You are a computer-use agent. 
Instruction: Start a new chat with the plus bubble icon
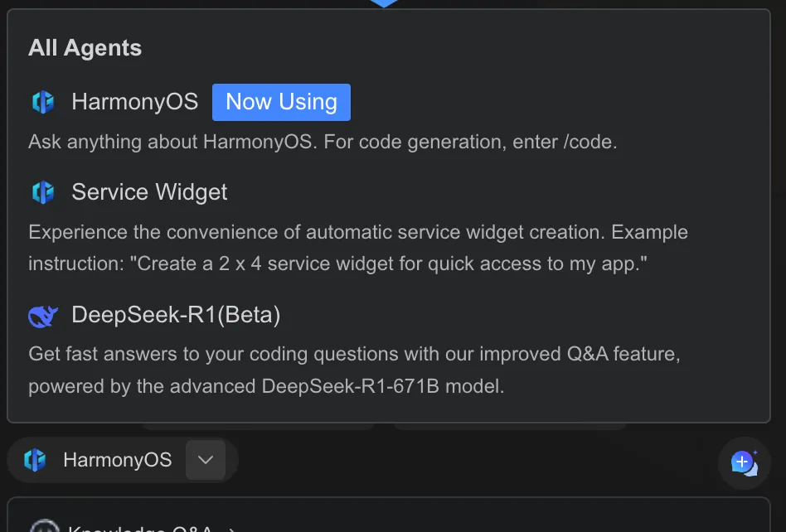click(744, 462)
